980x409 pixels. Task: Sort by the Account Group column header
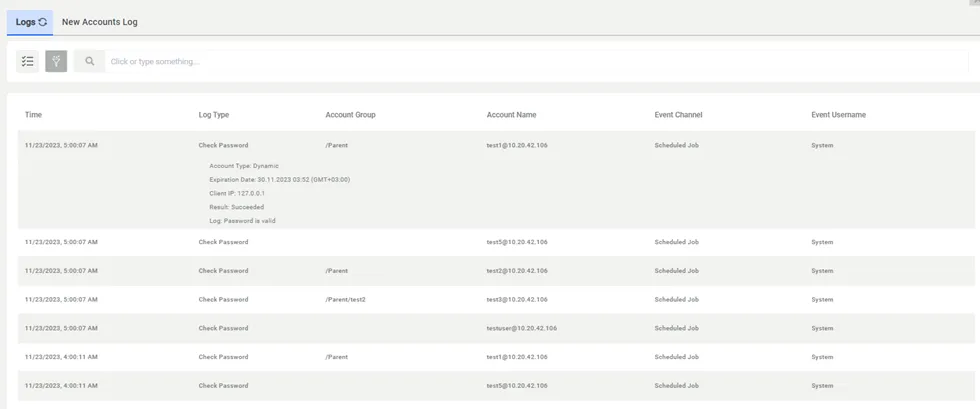coord(350,115)
